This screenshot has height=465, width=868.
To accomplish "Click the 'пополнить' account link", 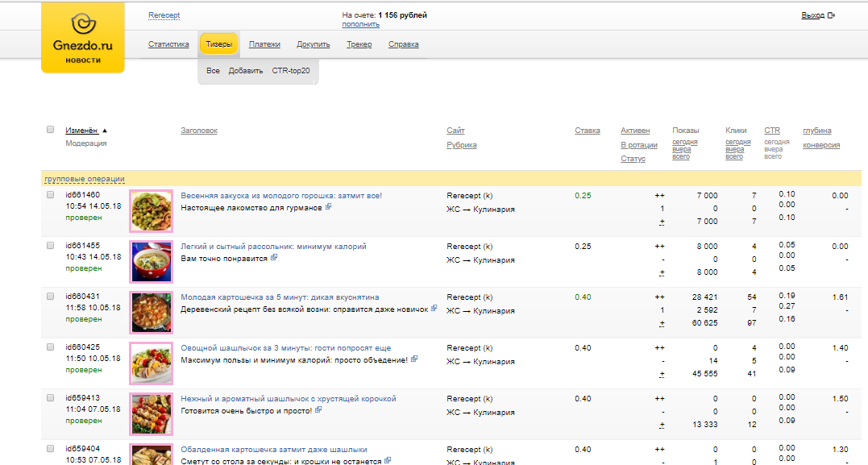I will [x=360, y=24].
